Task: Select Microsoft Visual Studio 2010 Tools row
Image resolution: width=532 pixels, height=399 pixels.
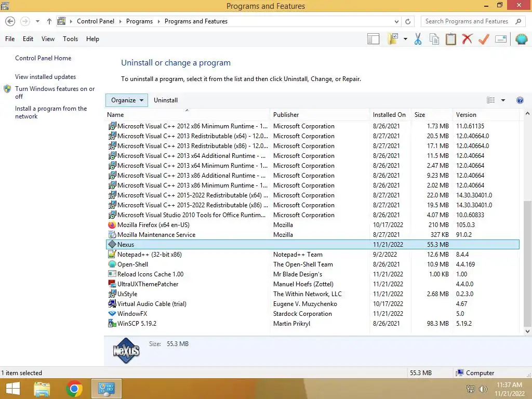Action: [x=312, y=215]
